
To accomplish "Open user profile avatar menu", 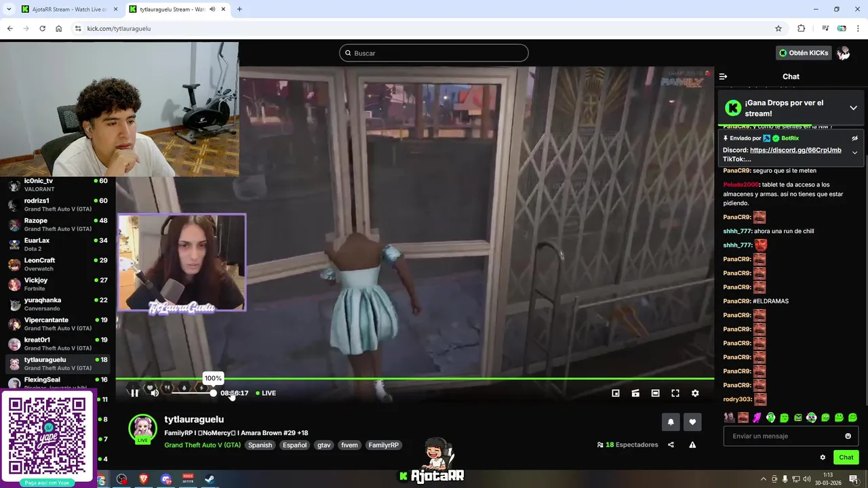I will coord(844,53).
